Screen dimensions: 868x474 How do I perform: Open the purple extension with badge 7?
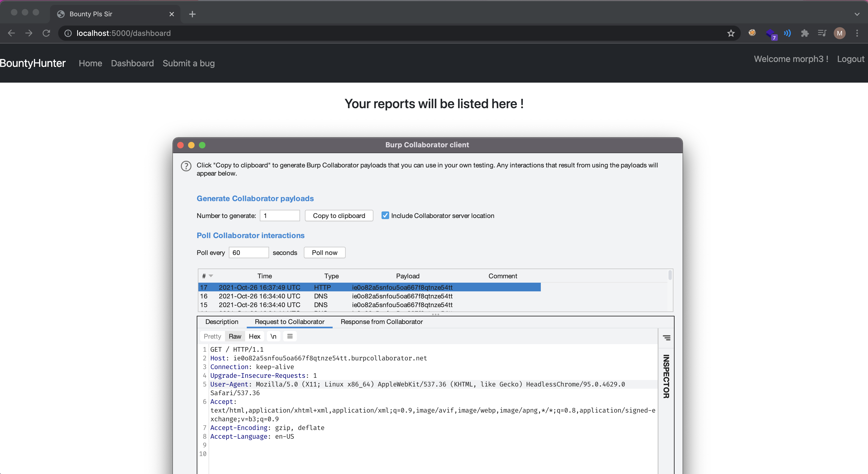(x=771, y=34)
